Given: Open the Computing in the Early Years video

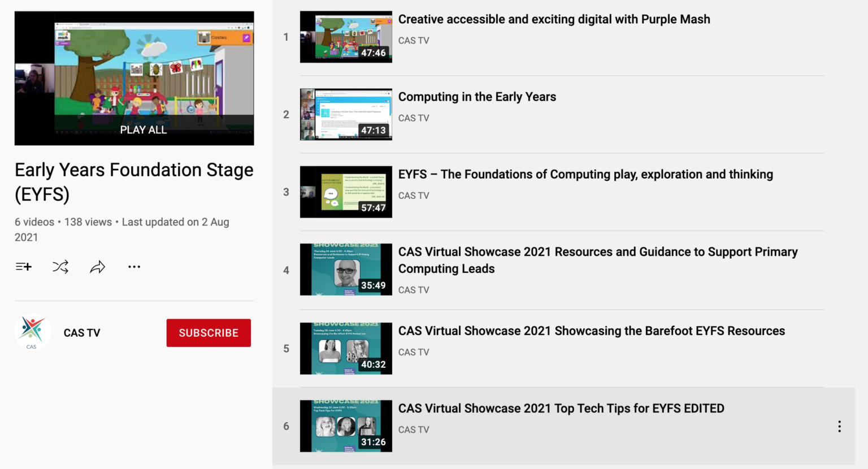Looking at the screenshot, I should [477, 97].
